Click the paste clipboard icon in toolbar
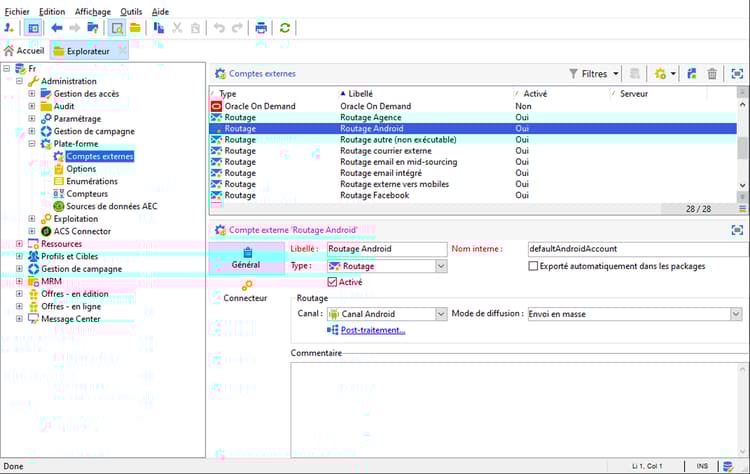 (195, 28)
